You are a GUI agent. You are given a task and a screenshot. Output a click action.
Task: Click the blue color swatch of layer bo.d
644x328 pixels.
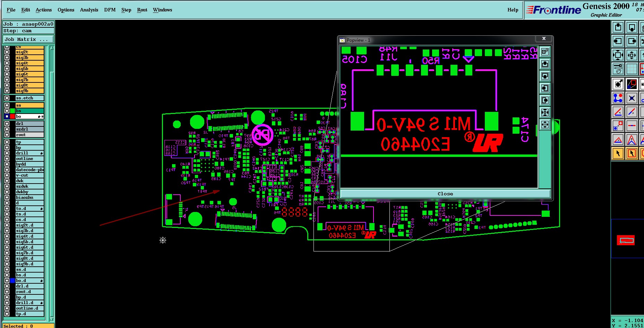(x=12, y=281)
